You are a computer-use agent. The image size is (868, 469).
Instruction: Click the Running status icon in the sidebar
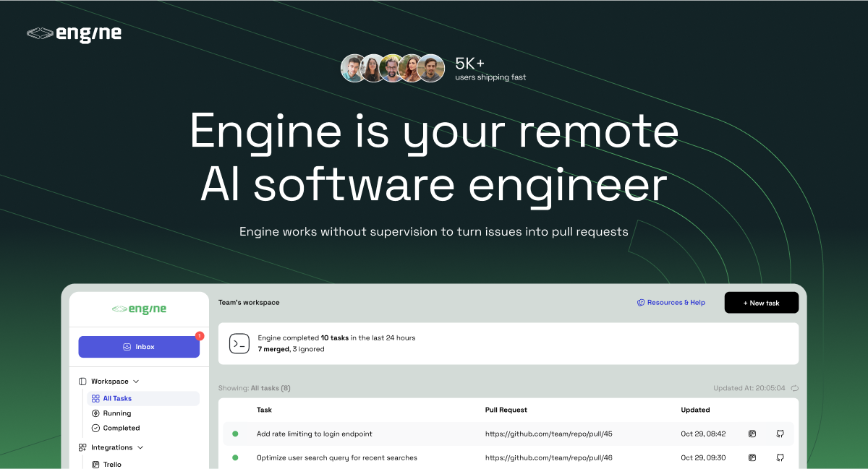pos(95,413)
